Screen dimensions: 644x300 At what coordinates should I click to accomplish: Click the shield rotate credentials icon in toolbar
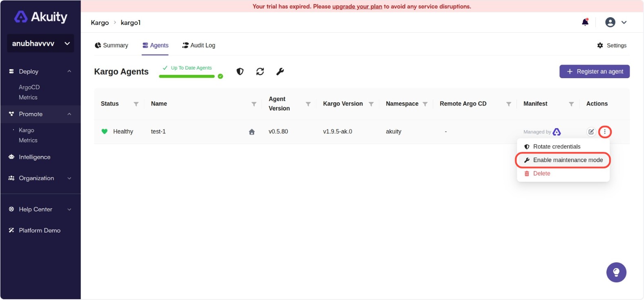coord(240,72)
